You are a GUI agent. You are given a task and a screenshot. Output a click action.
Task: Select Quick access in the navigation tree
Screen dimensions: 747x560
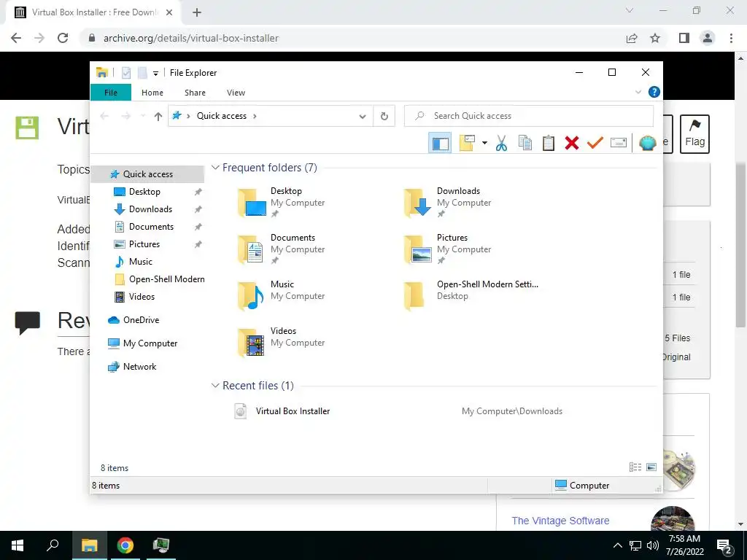click(x=147, y=174)
